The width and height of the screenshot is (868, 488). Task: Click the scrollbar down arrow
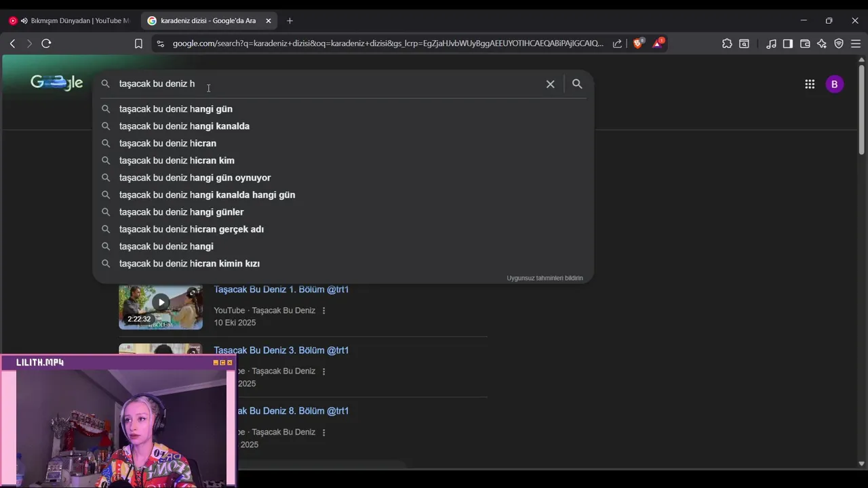862,464
